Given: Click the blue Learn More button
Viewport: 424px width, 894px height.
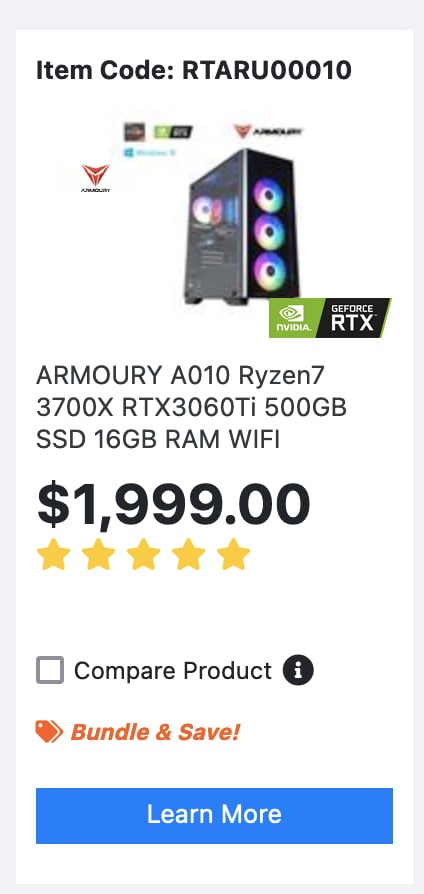Looking at the screenshot, I should coord(214,815).
